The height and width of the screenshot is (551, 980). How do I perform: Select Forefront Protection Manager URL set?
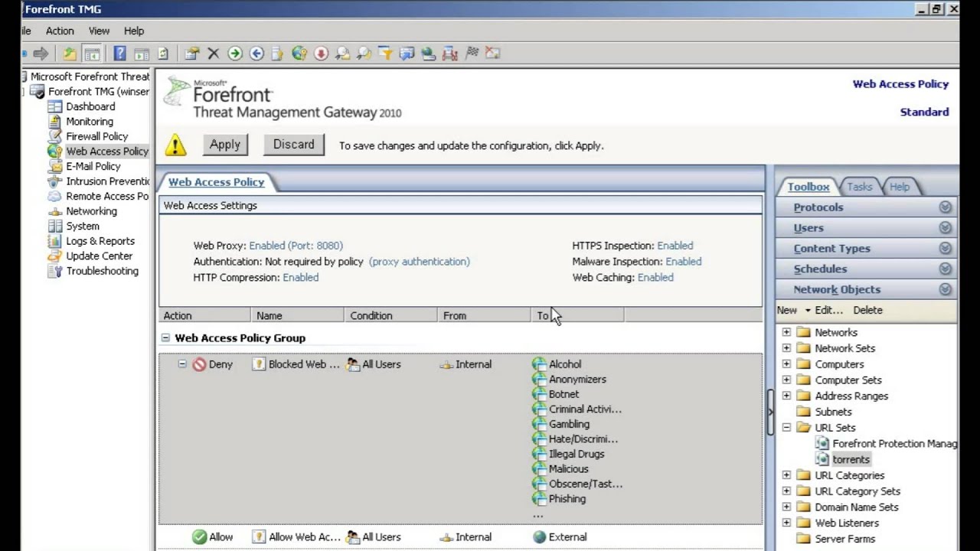(894, 443)
